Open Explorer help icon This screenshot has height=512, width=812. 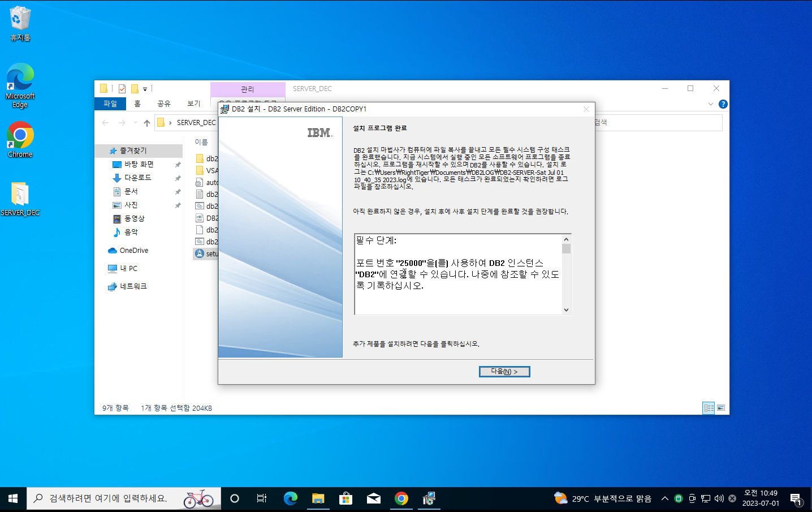click(723, 104)
